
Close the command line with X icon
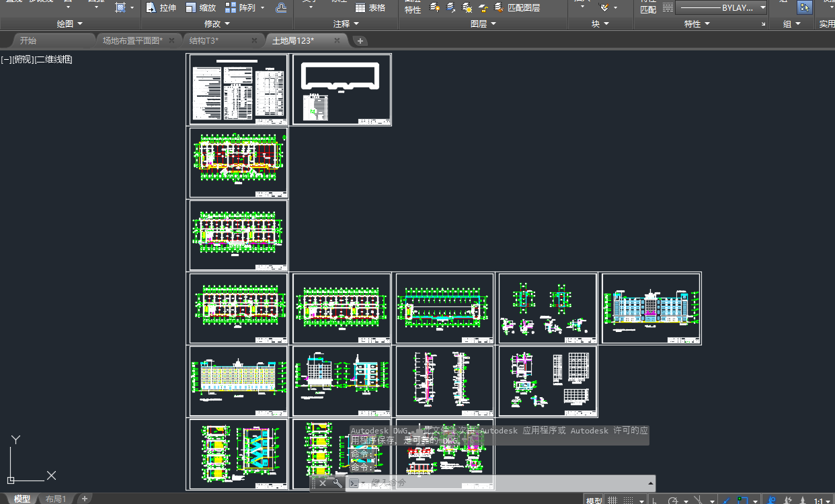coord(323,483)
